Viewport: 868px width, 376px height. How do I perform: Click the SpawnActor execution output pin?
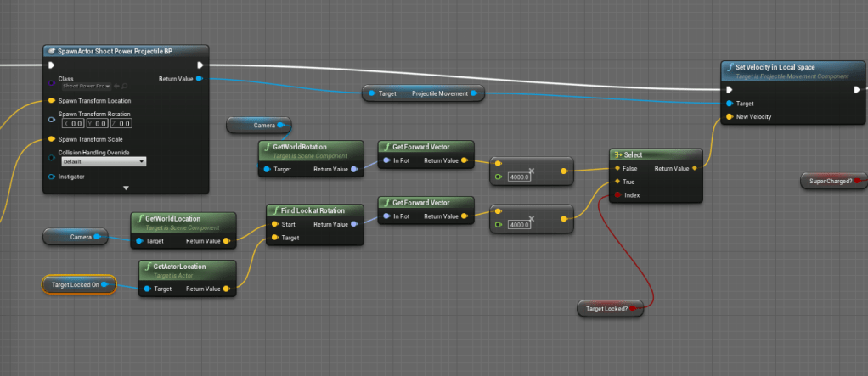(200, 65)
